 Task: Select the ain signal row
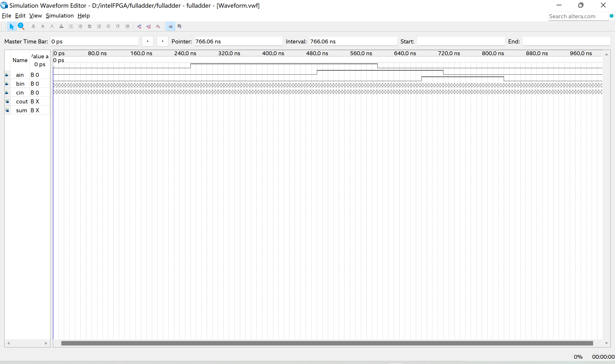[x=27, y=75]
